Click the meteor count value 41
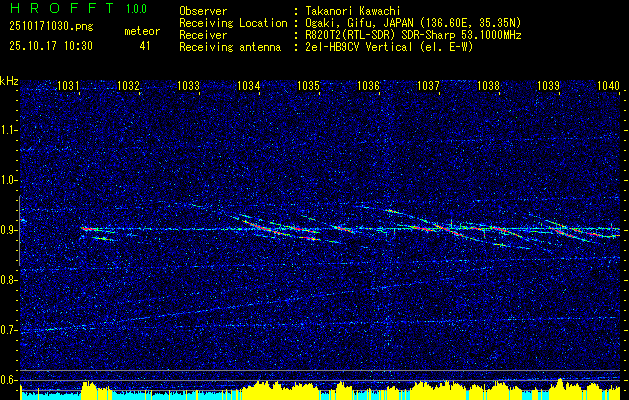The image size is (629, 400). click(145, 46)
